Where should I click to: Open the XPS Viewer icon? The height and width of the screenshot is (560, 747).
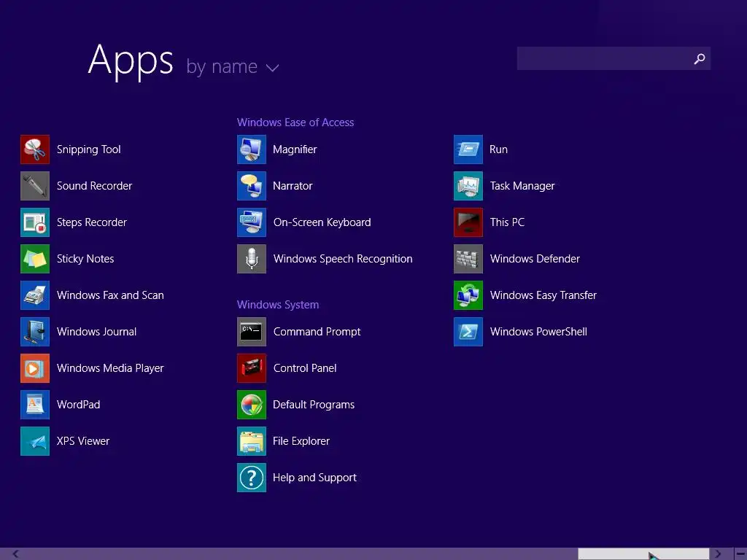click(x=35, y=441)
